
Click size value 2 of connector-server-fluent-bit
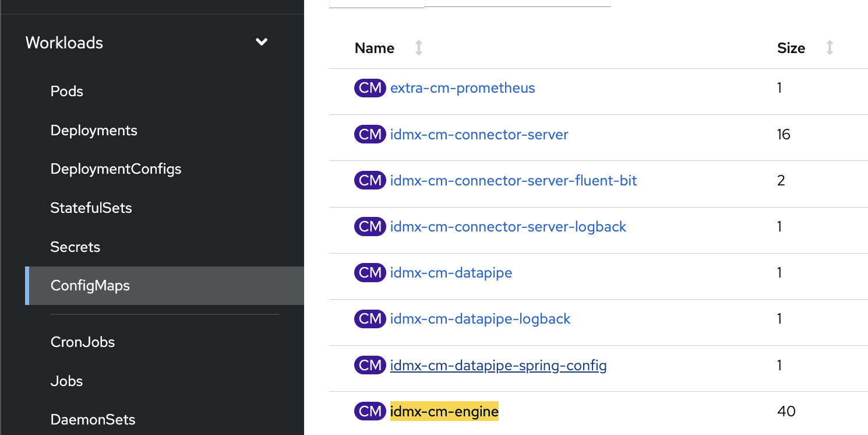pyautogui.click(x=781, y=180)
